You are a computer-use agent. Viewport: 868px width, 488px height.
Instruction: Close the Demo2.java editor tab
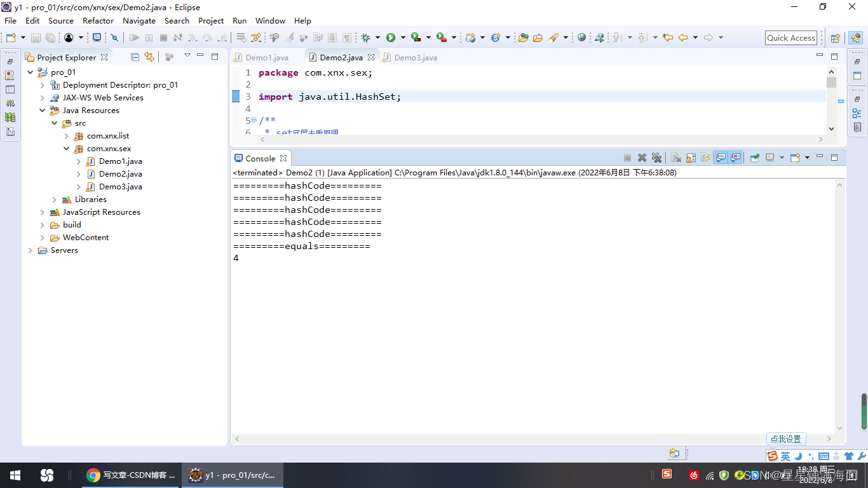tap(371, 57)
